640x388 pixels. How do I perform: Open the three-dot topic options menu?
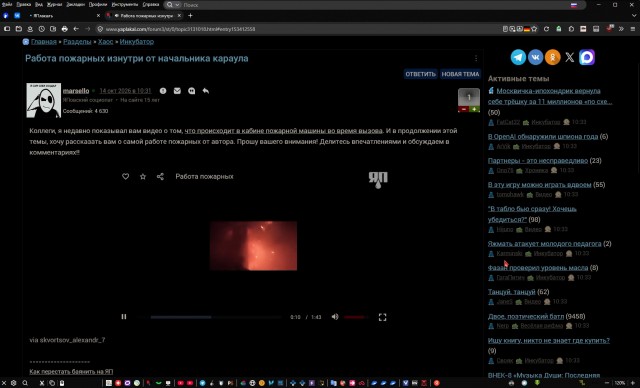[x=476, y=58]
